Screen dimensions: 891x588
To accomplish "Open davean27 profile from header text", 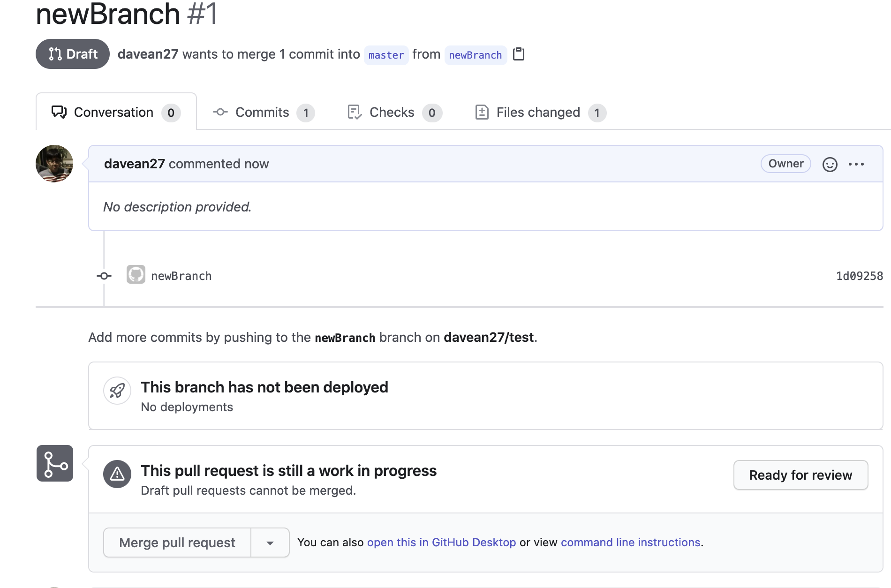I will (148, 54).
